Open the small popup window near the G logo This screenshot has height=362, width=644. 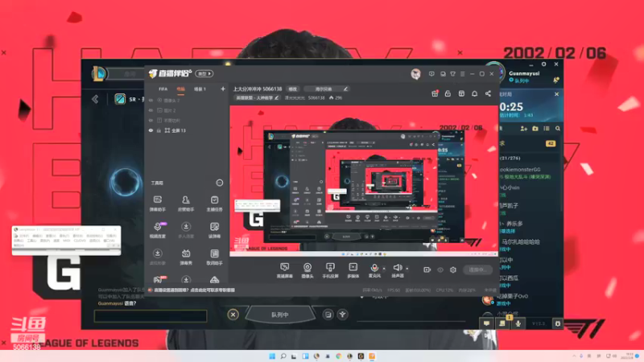(x=66, y=240)
